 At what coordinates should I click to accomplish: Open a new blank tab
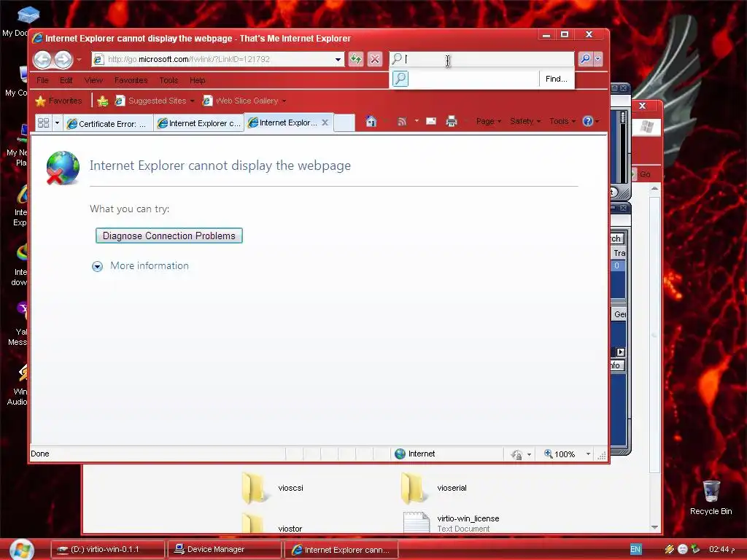coord(344,122)
